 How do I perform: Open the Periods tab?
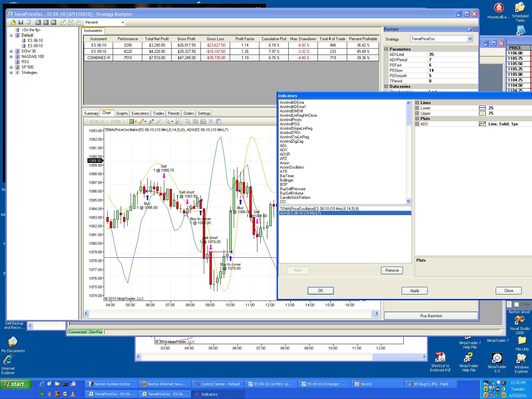[x=174, y=113]
